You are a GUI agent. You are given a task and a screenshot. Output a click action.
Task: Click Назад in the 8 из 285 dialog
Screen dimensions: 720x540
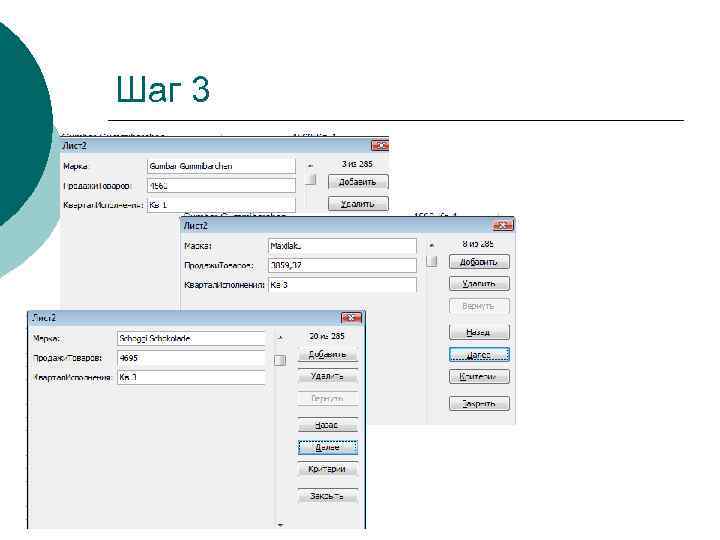(x=479, y=332)
